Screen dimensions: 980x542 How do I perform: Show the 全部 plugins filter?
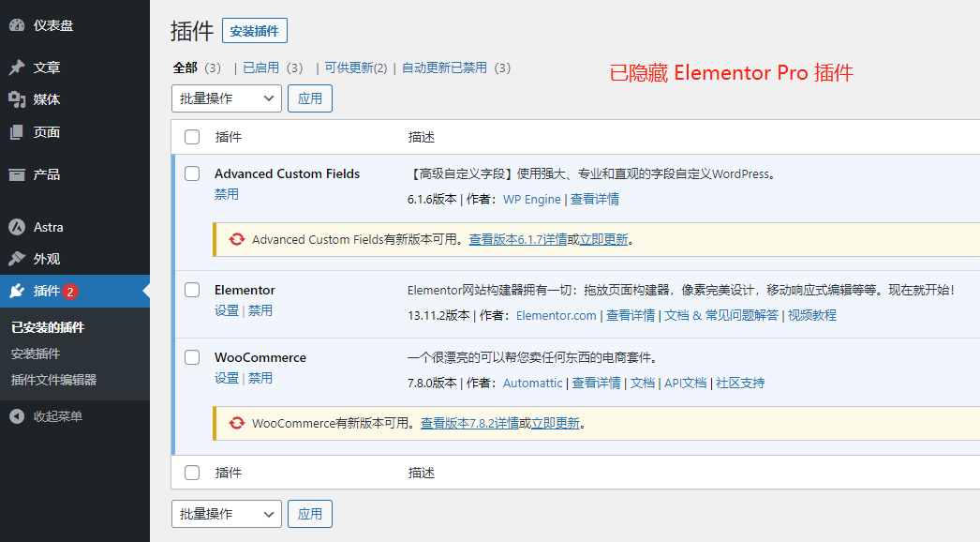click(185, 68)
